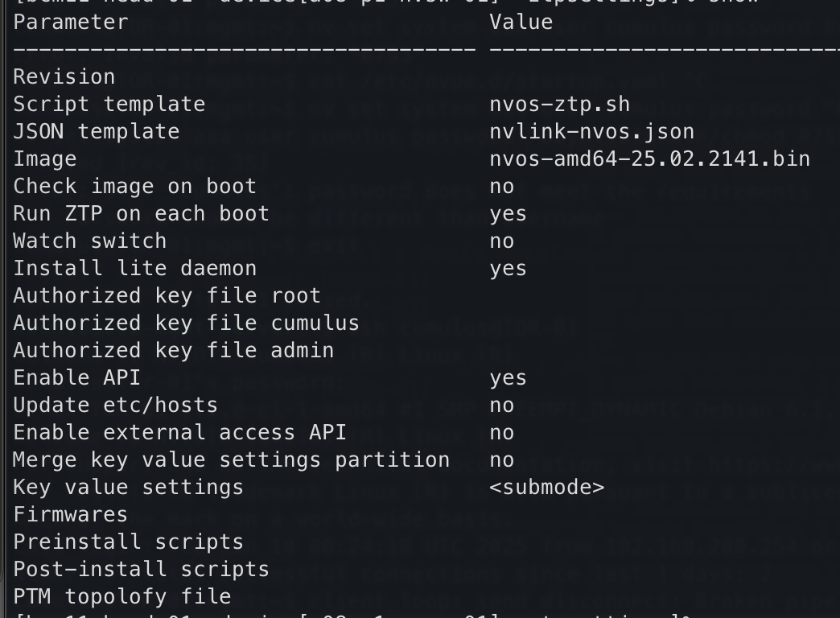Image resolution: width=840 pixels, height=618 pixels.
Task: Click the "Run ZTP on each boot" yes value
Action: click(508, 214)
